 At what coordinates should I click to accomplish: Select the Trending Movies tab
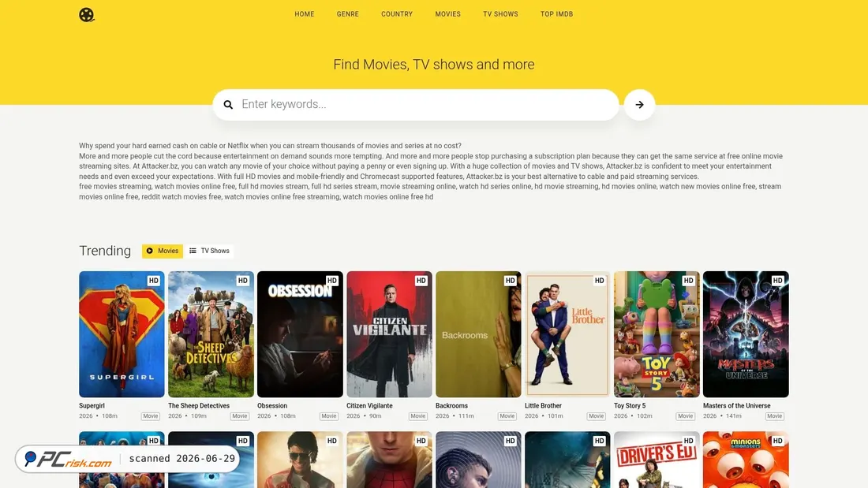(x=163, y=251)
